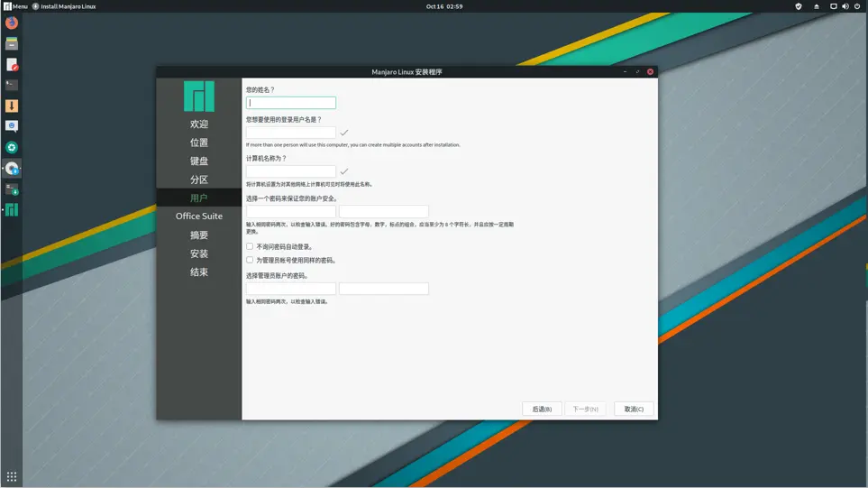Select the 安装 step in sidebar
This screenshot has height=488, width=868.
[198, 253]
